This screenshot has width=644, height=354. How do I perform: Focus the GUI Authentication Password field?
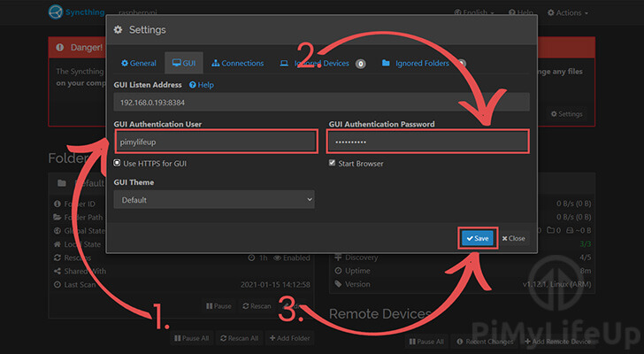428,142
